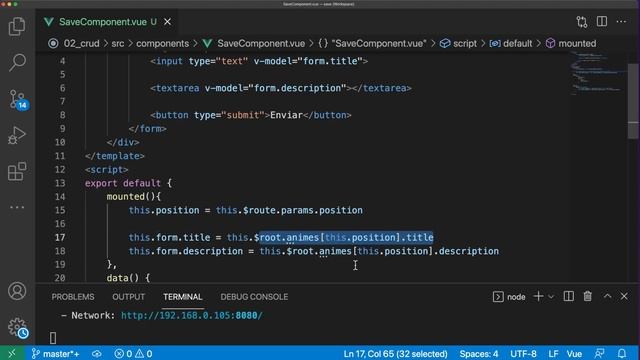This screenshot has height=360, width=640.
Task: Switch to the DEBUG CONSOLE panel tab
Action: point(254,297)
